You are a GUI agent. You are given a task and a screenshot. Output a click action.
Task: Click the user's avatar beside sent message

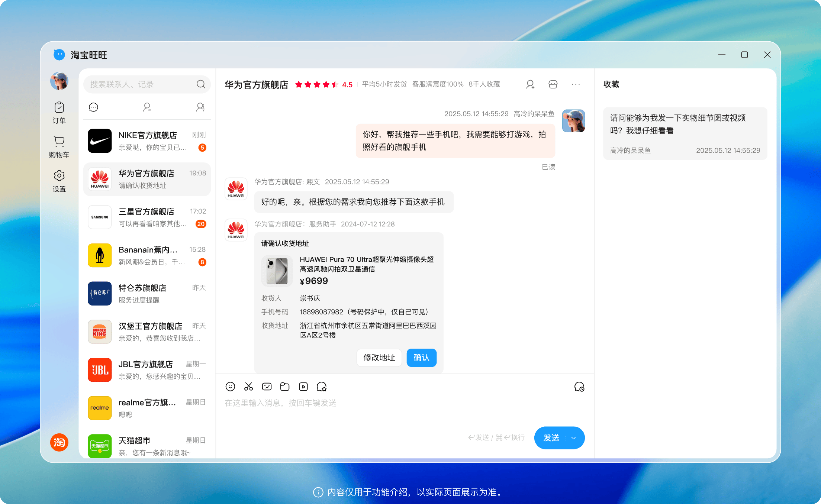(x=573, y=121)
